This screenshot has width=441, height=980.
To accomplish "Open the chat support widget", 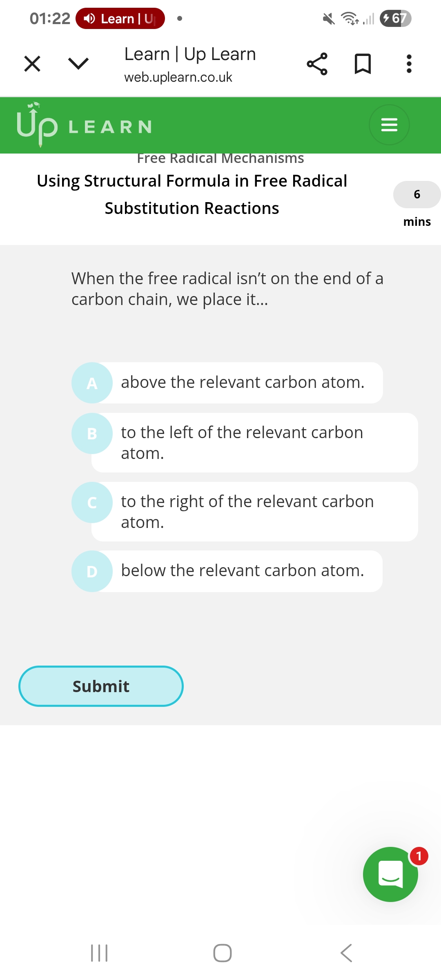I will coord(390,874).
